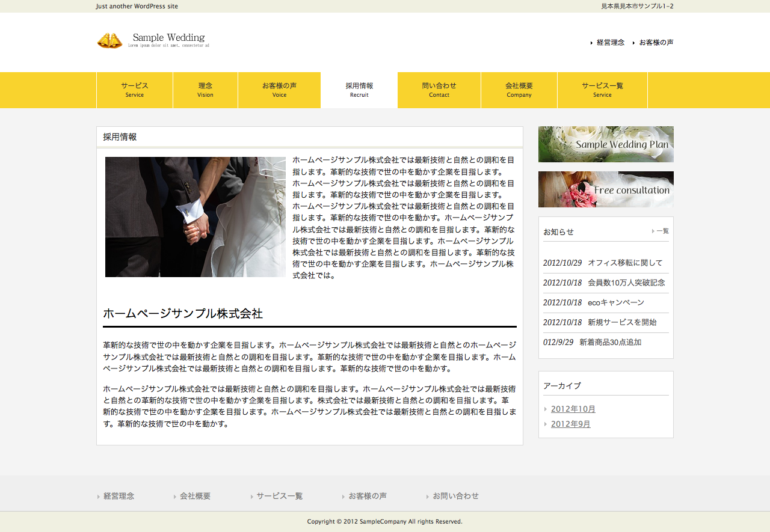Open the 会員数10万人突破記念 news item
Viewport: 770px width, 532px height.
click(626, 283)
